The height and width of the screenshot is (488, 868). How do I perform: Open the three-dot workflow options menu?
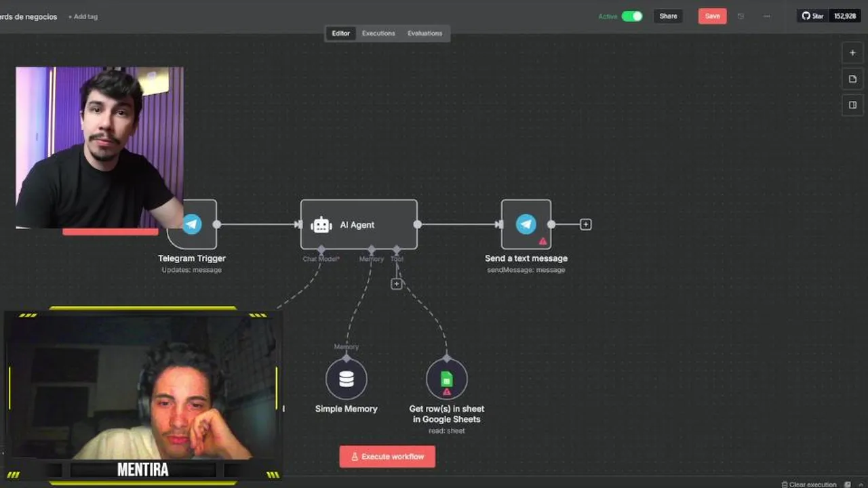point(766,16)
